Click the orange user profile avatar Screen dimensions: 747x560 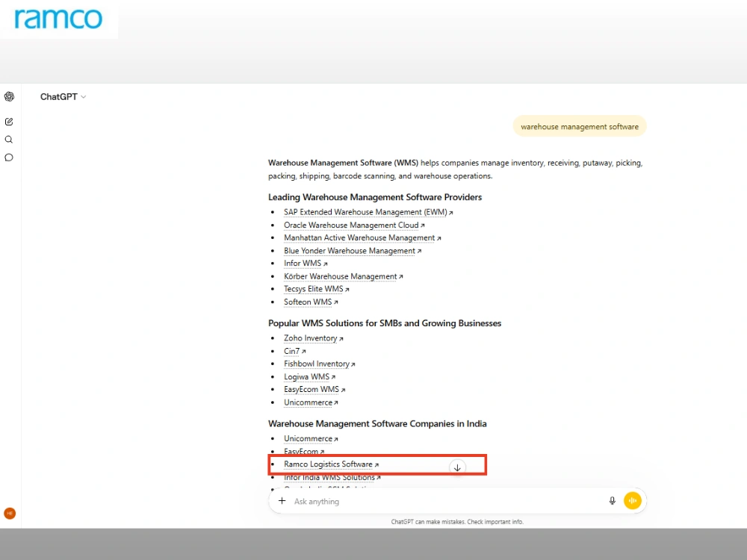click(10, 514)
